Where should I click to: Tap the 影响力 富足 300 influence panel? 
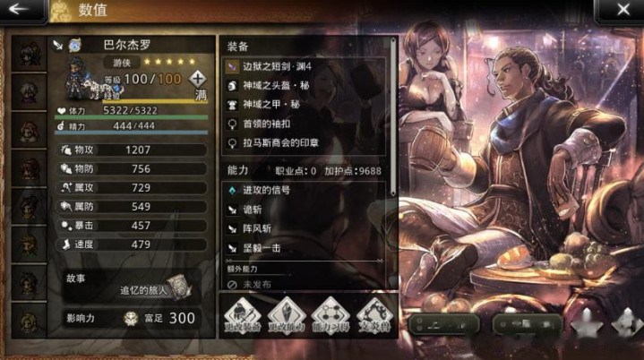132,318
